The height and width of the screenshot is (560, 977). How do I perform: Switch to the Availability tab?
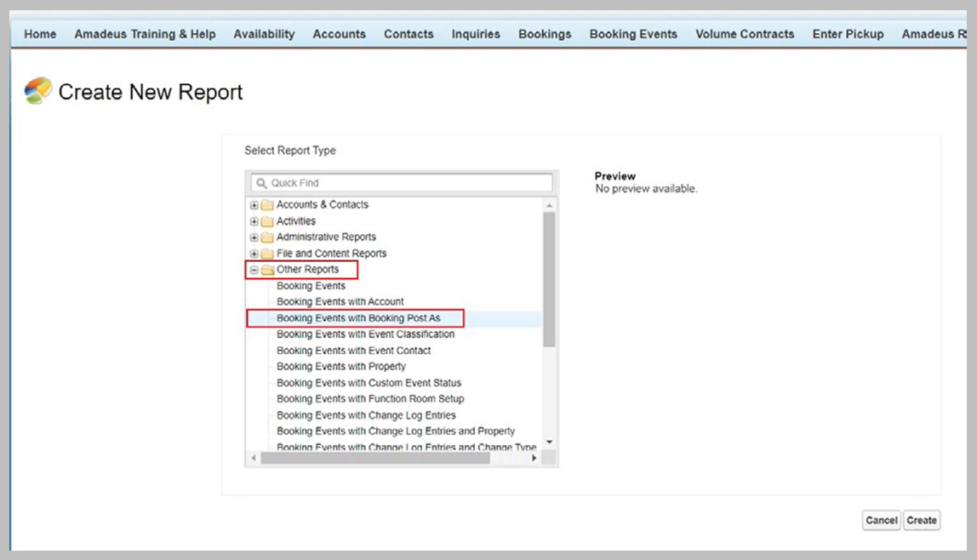(264, 34)
